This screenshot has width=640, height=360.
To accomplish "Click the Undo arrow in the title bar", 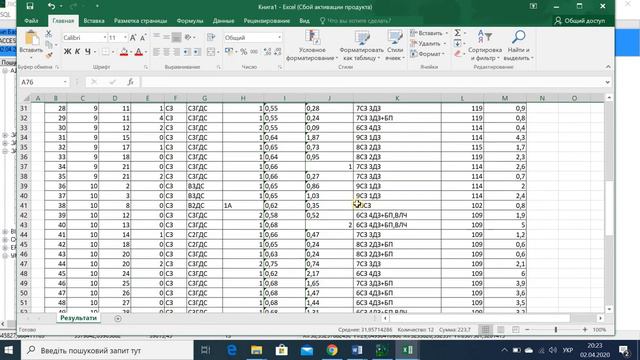I will 51,6.
